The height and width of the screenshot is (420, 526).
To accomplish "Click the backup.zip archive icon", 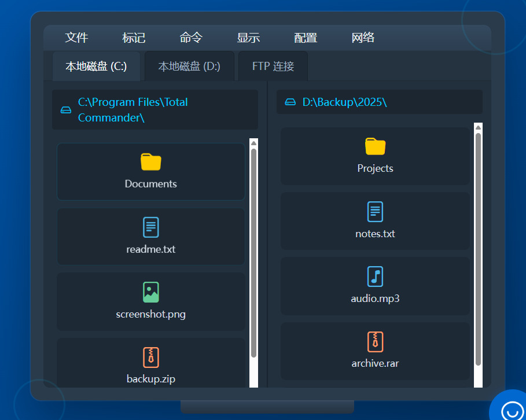I will pos(150,358).
